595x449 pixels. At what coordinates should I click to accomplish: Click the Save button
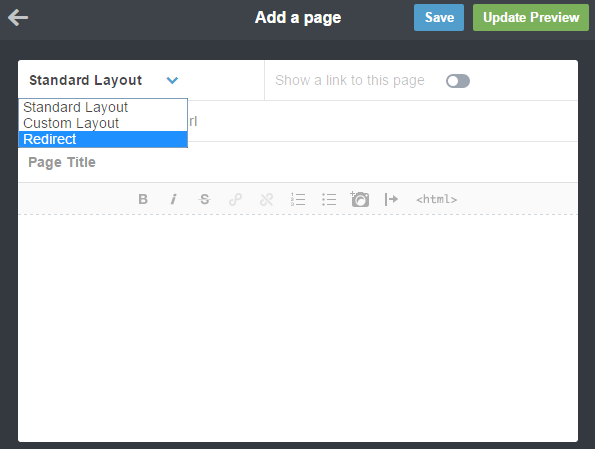439,17
